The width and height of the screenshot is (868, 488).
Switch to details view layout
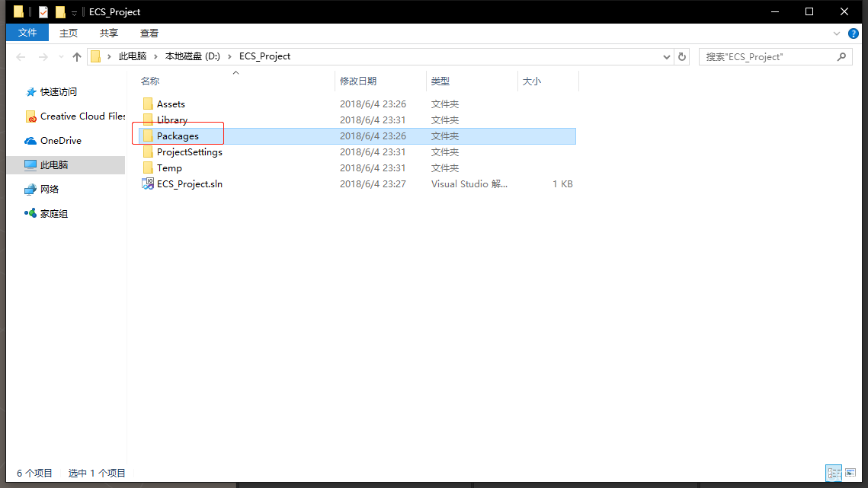tap(834, 473)
